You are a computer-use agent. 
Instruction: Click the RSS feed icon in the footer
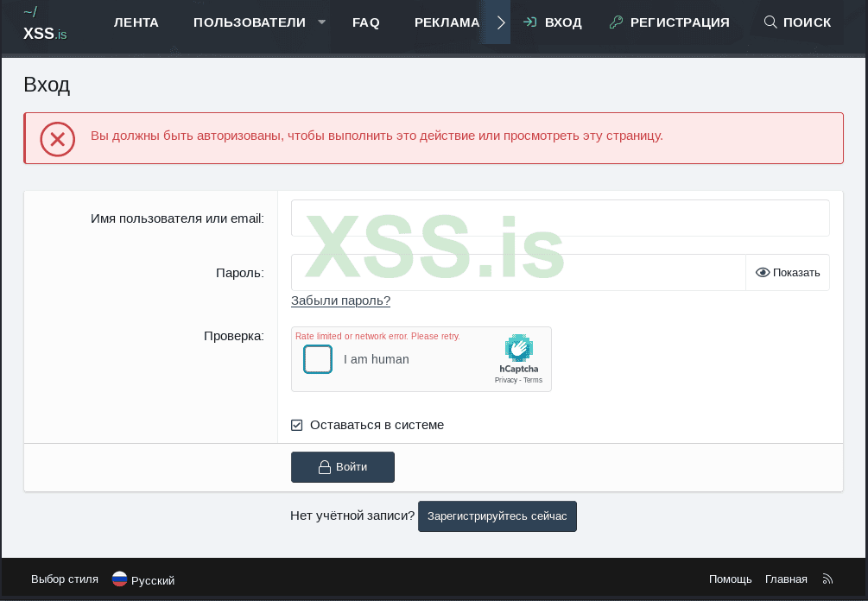[x=827, y=579]
